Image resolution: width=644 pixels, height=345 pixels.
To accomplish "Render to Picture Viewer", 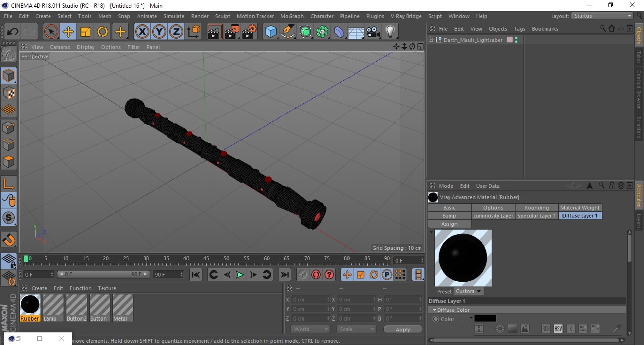I will pyautogui.click(x=232, y=32).
